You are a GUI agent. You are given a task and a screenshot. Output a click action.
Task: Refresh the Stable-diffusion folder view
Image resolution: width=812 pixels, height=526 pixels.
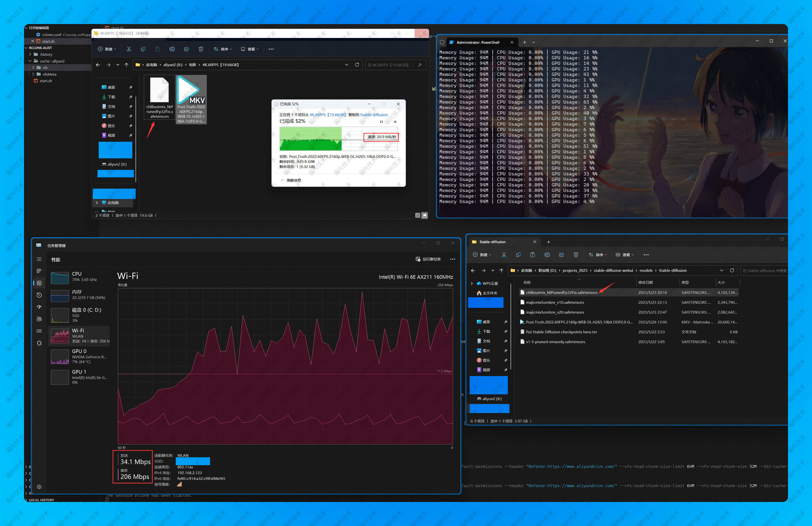(x=732, y=270)
